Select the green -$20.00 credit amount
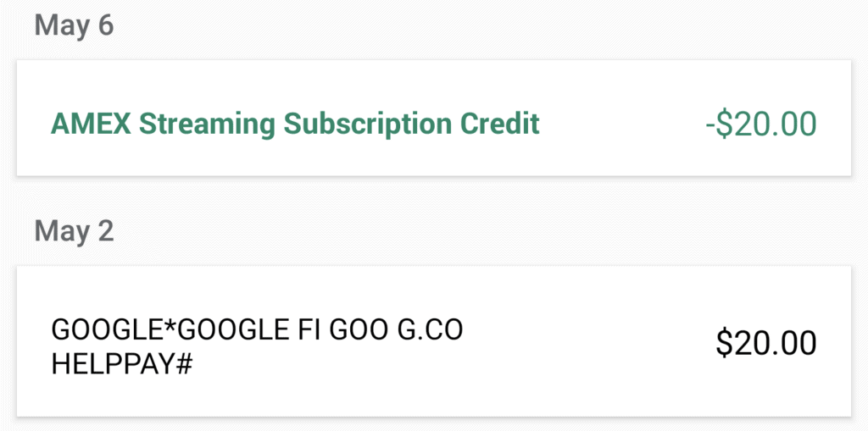This screenshot has width=868, height=431. (x=761, y=124)
